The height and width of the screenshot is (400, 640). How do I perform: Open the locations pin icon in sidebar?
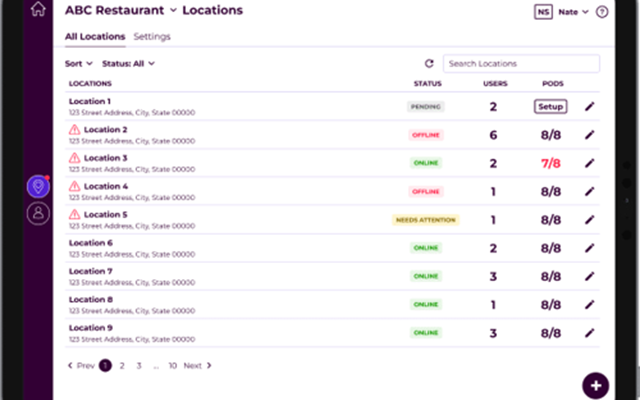pyautogui.click(x=38, y=187)
